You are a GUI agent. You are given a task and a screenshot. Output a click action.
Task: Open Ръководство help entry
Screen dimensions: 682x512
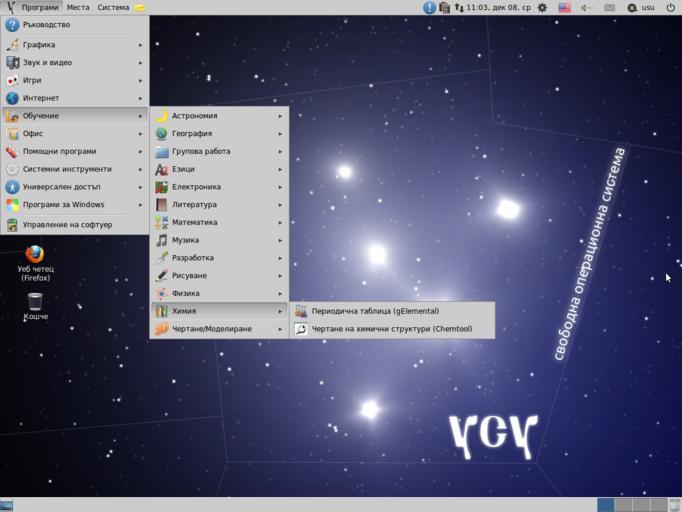46,25
